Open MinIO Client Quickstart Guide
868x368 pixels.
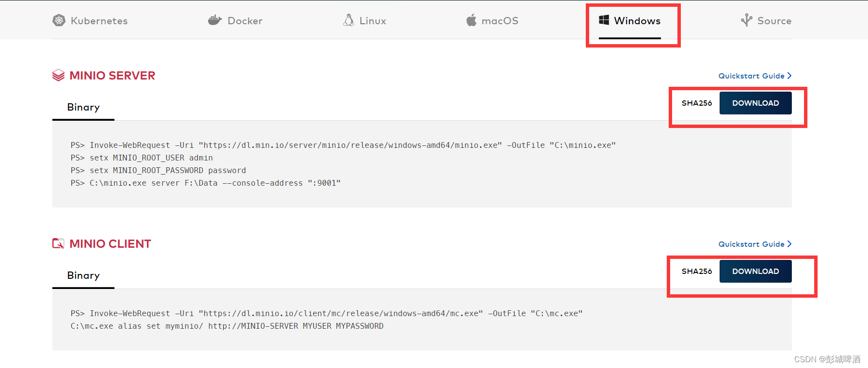[x=755, y=244]
